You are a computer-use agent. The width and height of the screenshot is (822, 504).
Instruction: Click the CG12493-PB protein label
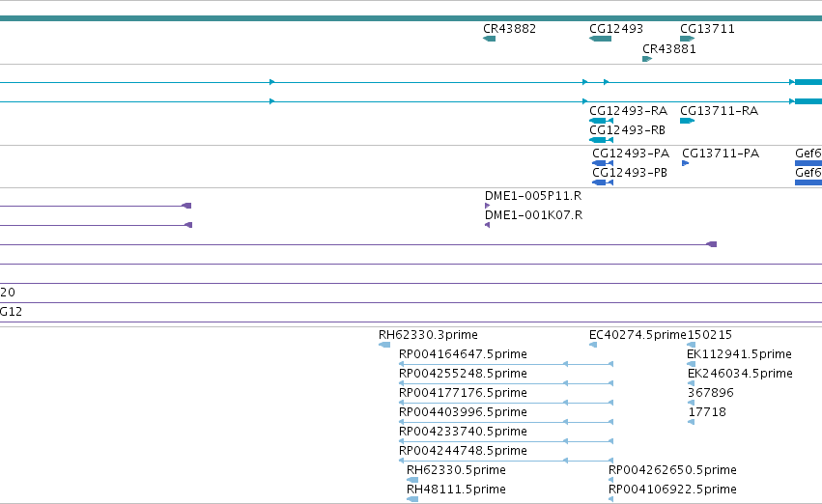(630, 173)
